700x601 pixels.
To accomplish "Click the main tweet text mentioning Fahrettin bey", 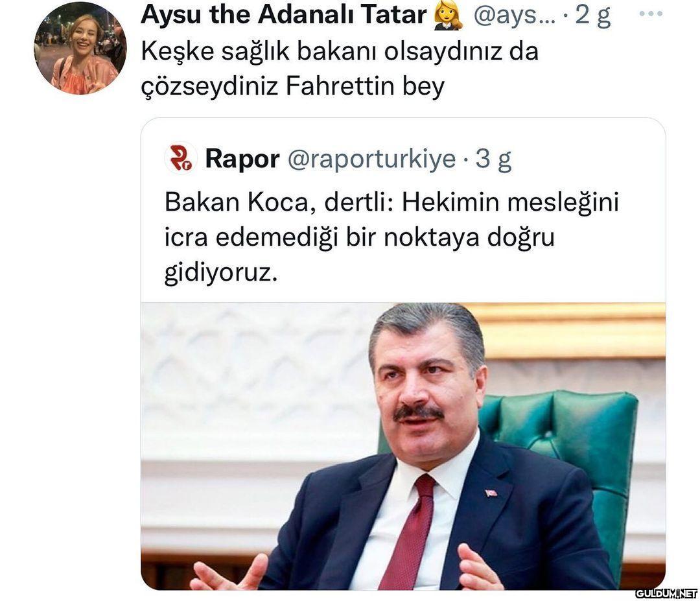I will point(340,69).
